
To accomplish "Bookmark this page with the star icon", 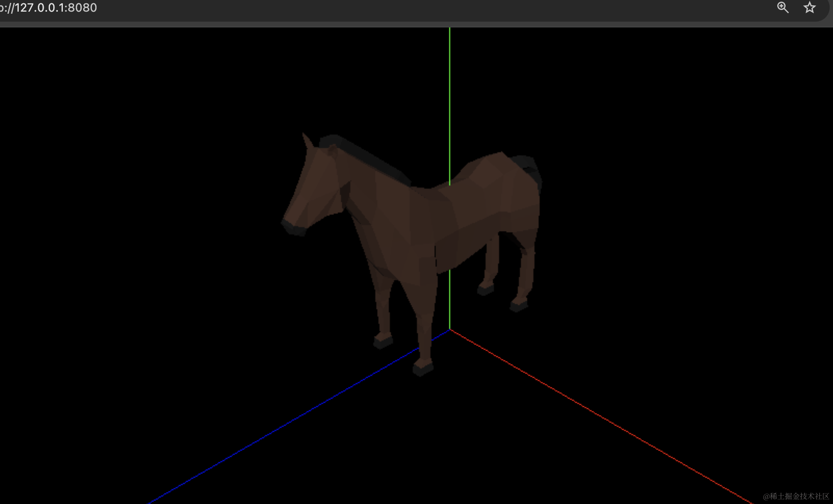I will pyautogui.click(x=809, y=7).
